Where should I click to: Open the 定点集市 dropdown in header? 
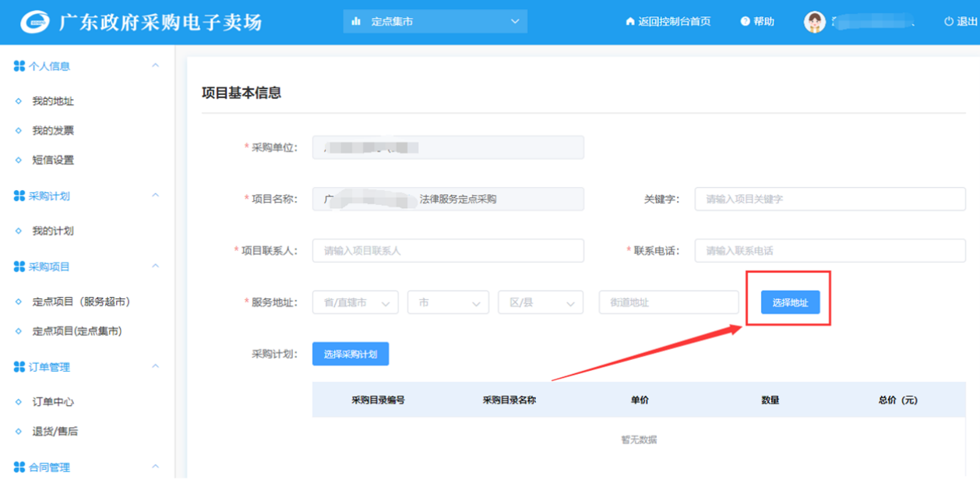[x=435, y=22]
